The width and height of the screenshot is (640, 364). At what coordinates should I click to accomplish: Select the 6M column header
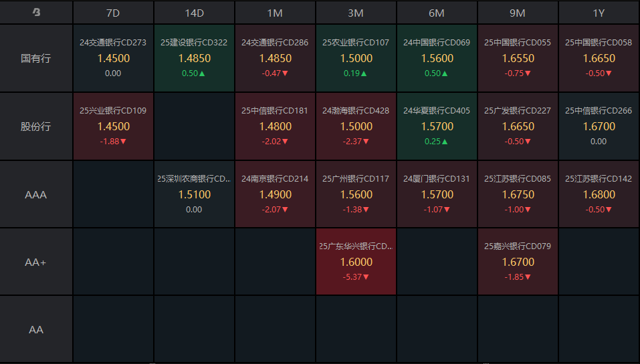(437, 13)
